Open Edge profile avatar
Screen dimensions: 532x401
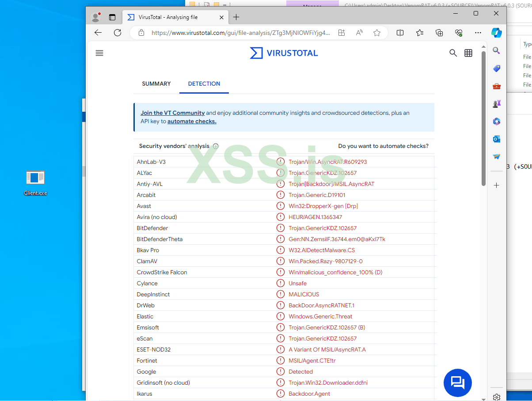coord(95,17)
